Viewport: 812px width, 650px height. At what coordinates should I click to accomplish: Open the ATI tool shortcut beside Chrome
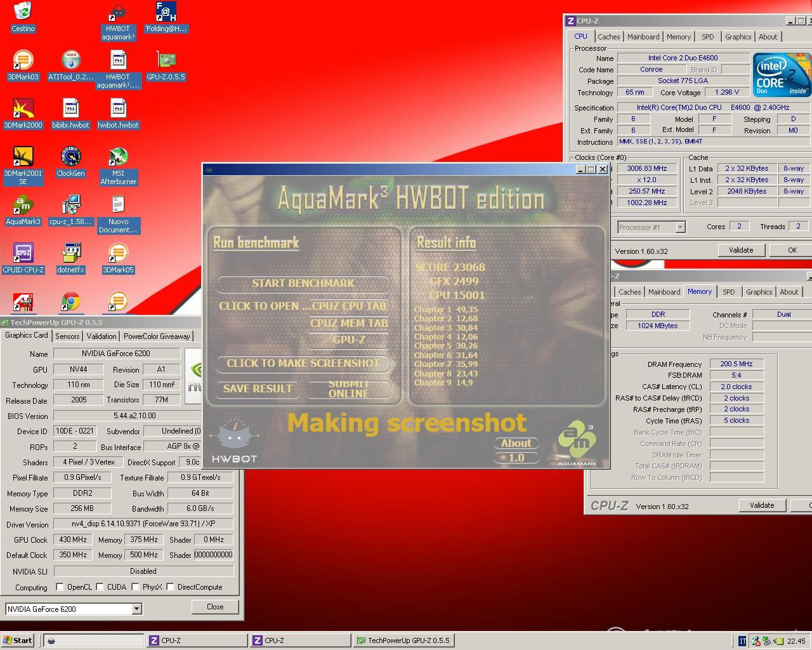[23, 302]
